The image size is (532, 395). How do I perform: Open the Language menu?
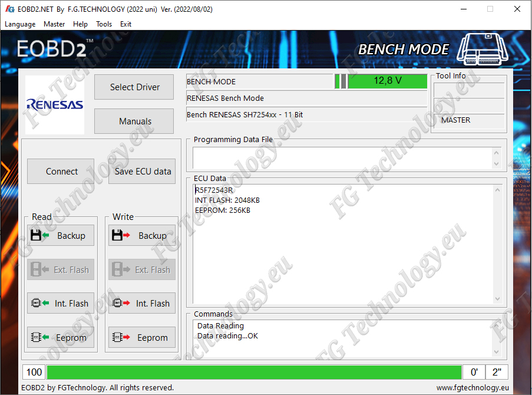coord(20,24)
